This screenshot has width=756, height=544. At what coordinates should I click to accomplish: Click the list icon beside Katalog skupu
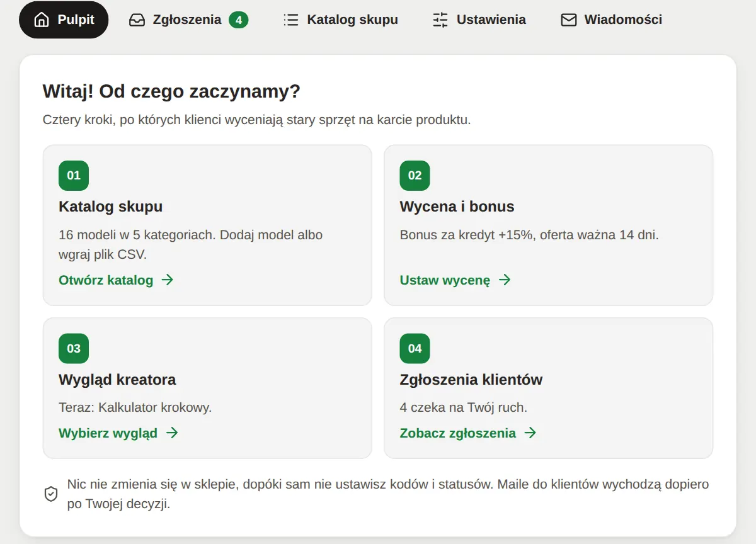[291, 20]
